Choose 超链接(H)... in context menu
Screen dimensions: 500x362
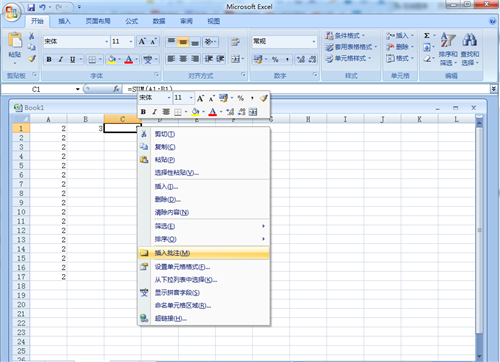coord(203,318)
